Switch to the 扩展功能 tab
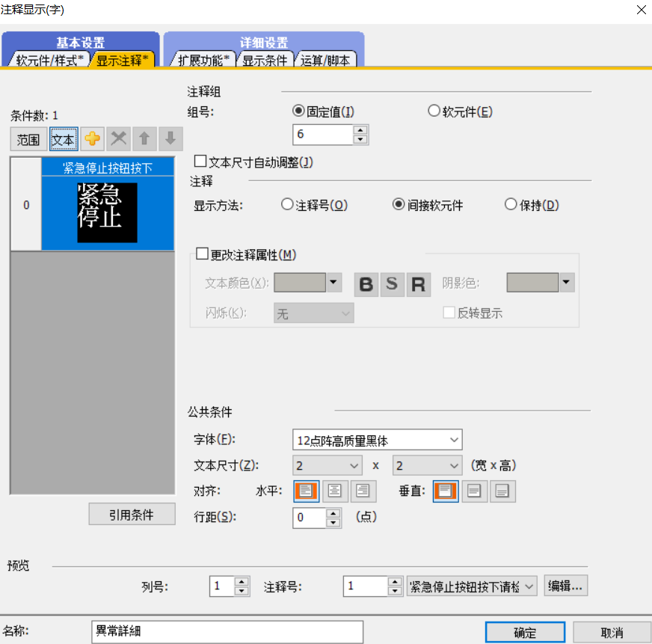This screenshot has height=644, width=652. click(x=203, y=61)
